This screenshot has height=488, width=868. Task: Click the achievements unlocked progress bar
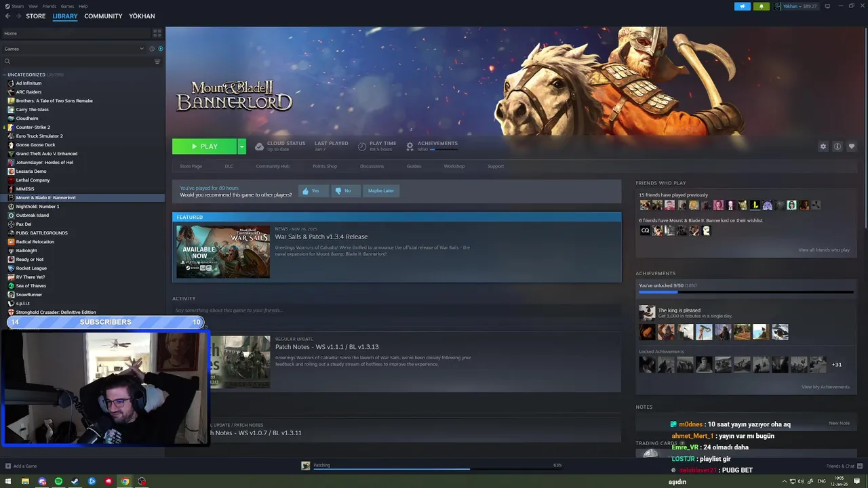click(746, 292)
